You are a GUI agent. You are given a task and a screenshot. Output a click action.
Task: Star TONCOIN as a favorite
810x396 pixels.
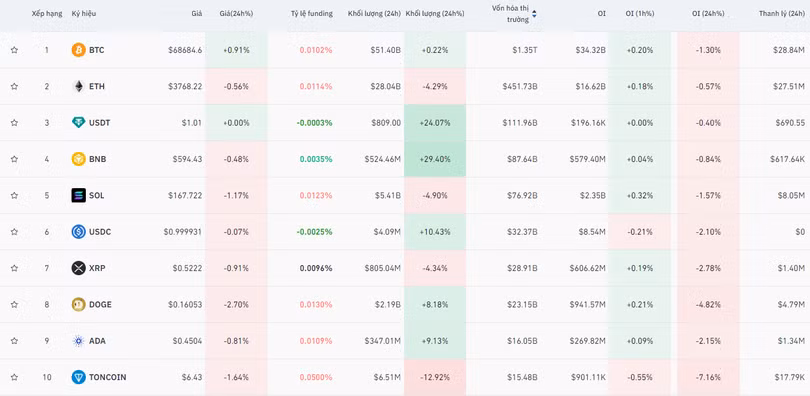14,377
